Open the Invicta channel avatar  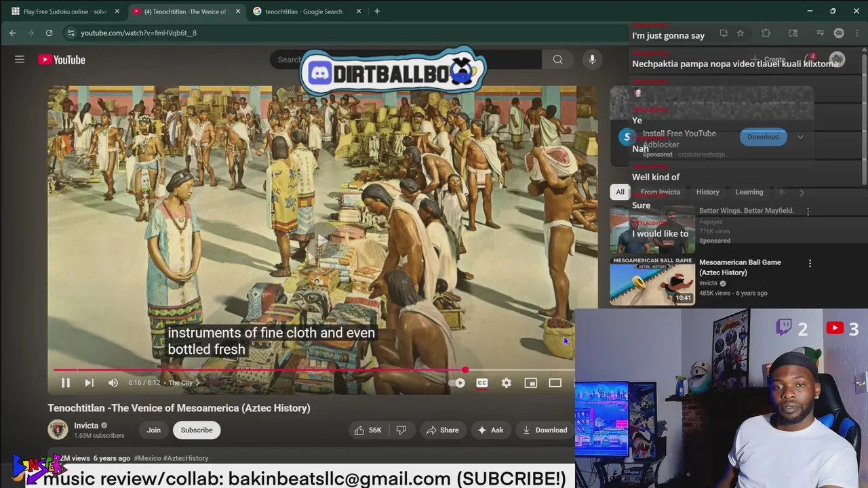click(x=58, y=430)
